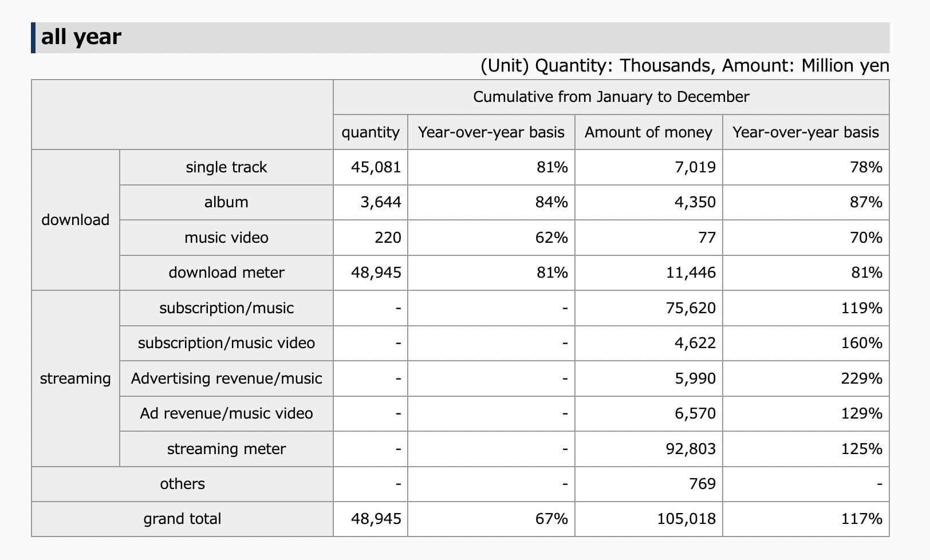The image size is (930, 560).
Task: Select the "subscription/music" row label
Action: click(226, 308)
